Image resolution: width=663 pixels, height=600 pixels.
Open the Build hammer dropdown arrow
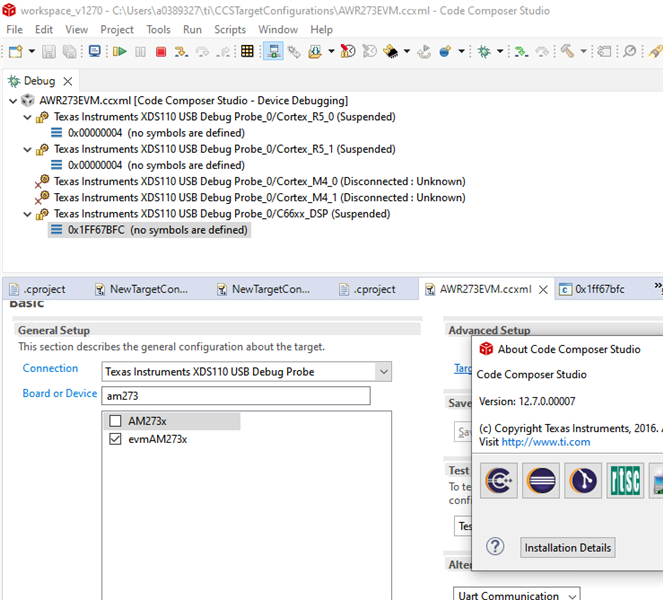pos(584,51)
